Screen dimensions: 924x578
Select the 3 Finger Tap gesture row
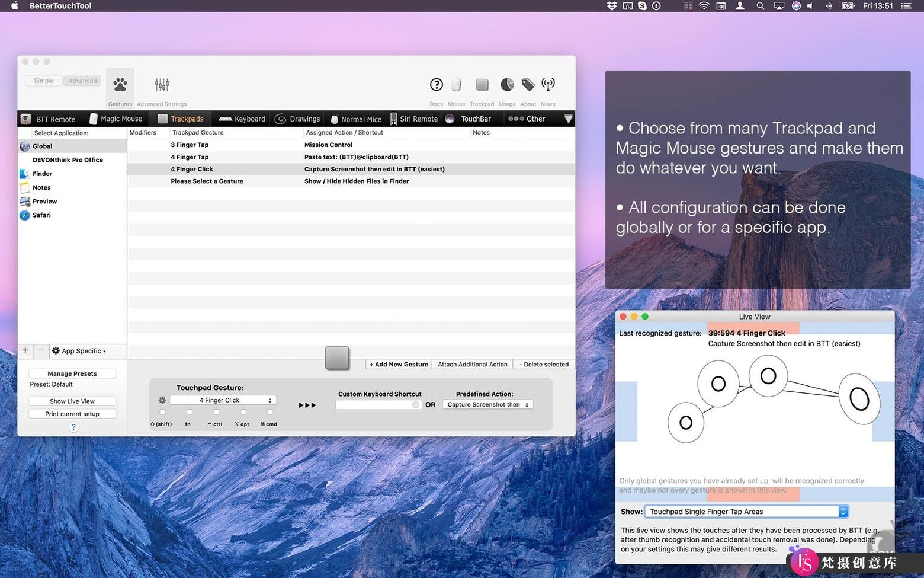click(351, 145)
